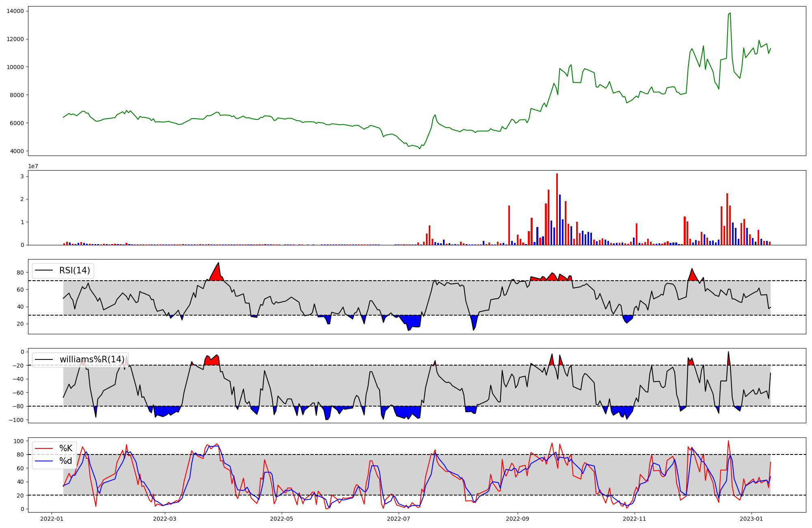Image resolution: width=812 pixels, height=528 pixels.
Task: Click the 2023-01 date tick label
Action: coord(752,519)
